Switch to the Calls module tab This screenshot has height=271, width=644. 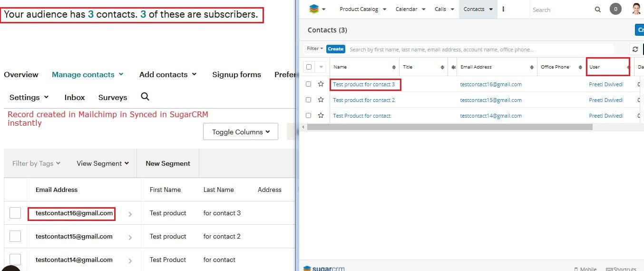click(x=440, y=9)
